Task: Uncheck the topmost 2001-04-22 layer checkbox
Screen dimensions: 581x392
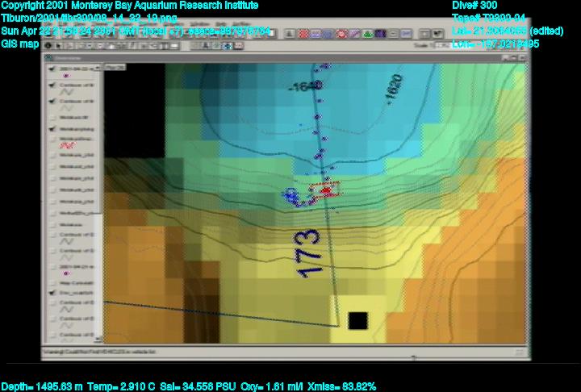Action: 52,69
